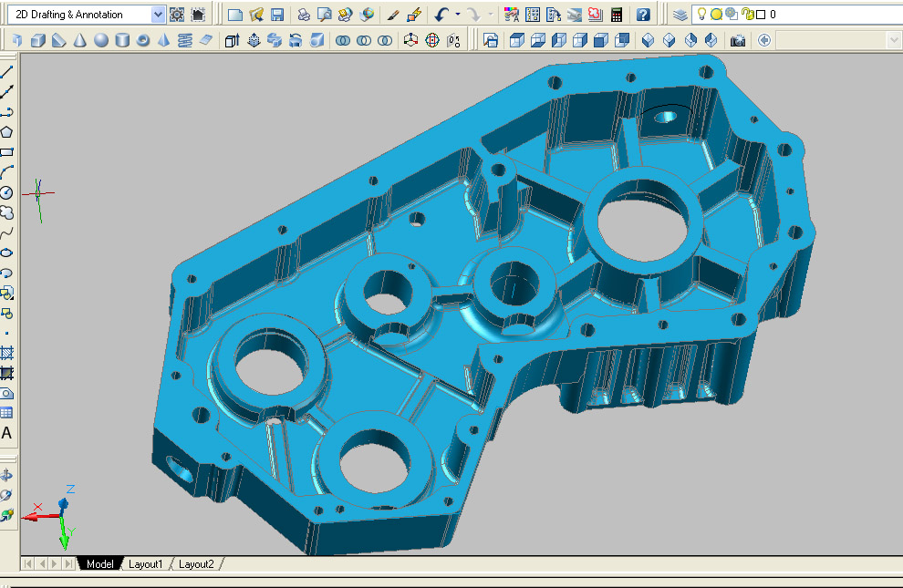Save the drawing with the floppy disk icon
903x588 pixels.
[x=276, y=15]
